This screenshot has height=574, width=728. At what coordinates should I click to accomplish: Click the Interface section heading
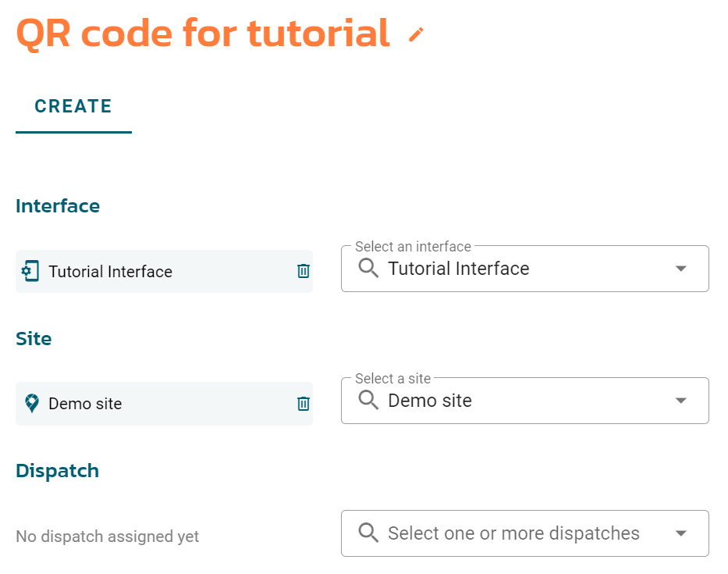(x=58, y=206)
